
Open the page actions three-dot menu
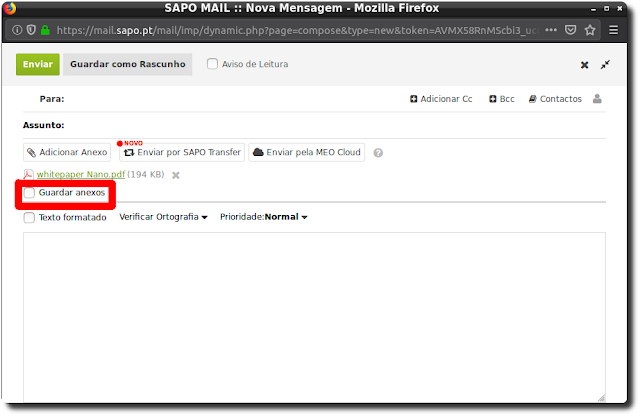point(551,30)
